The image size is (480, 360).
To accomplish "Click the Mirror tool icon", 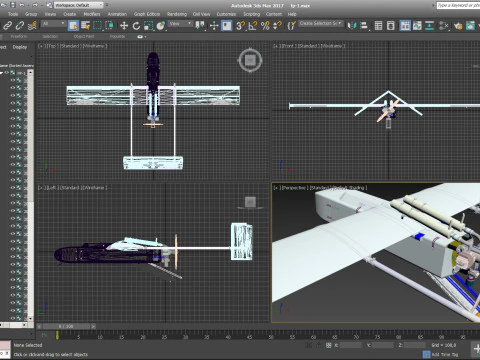I will (351, 26).
